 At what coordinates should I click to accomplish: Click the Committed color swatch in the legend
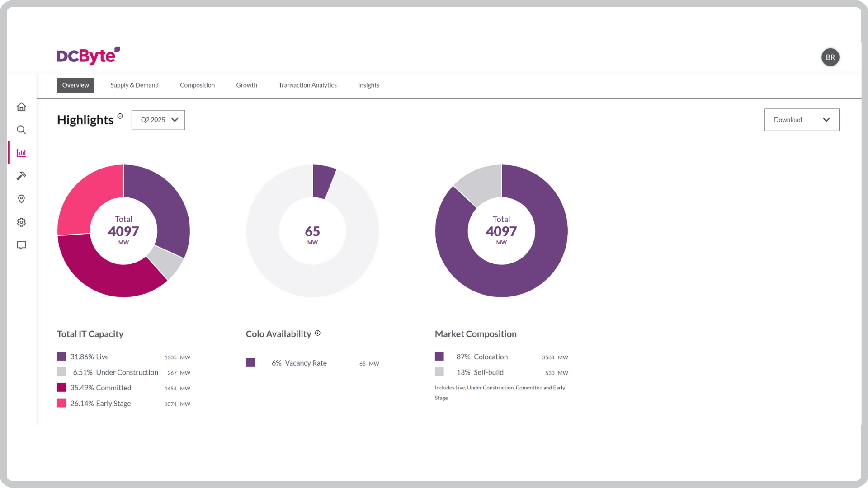[x=61, y=387]
